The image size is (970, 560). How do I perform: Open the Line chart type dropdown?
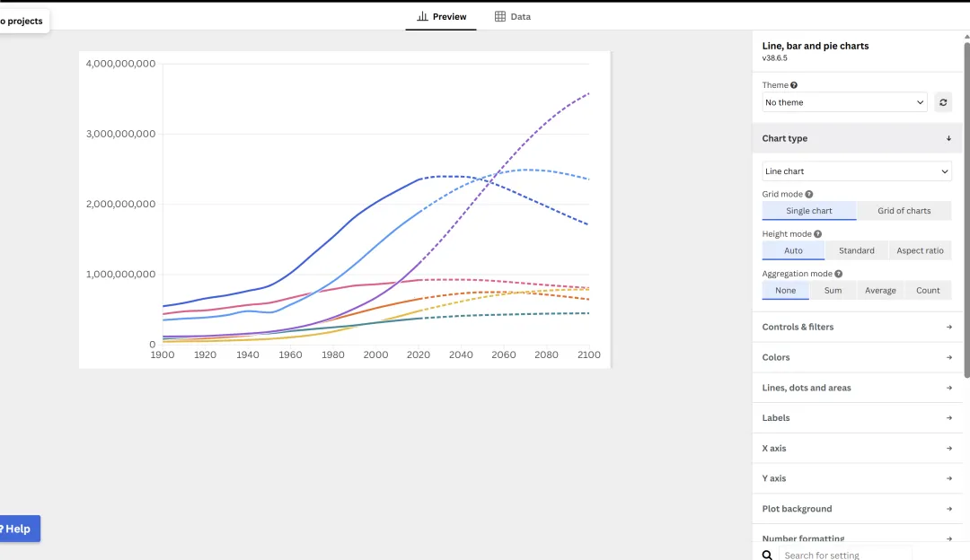856,171
